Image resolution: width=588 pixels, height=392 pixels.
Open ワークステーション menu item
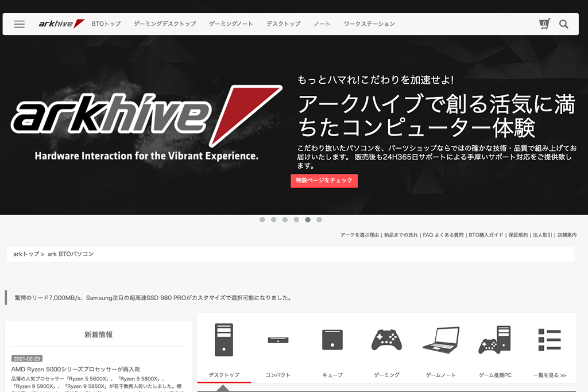pos(369,24)
